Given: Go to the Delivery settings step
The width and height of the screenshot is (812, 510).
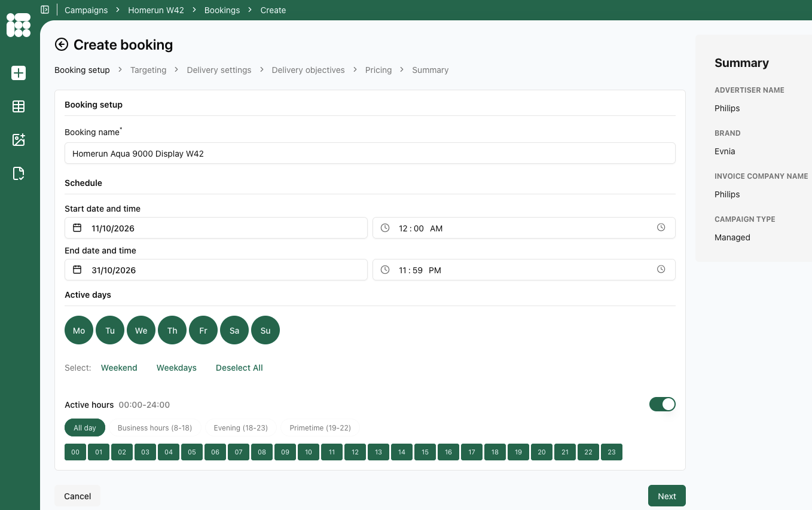Looking at the screenshot, I should (x=219, y=70).
